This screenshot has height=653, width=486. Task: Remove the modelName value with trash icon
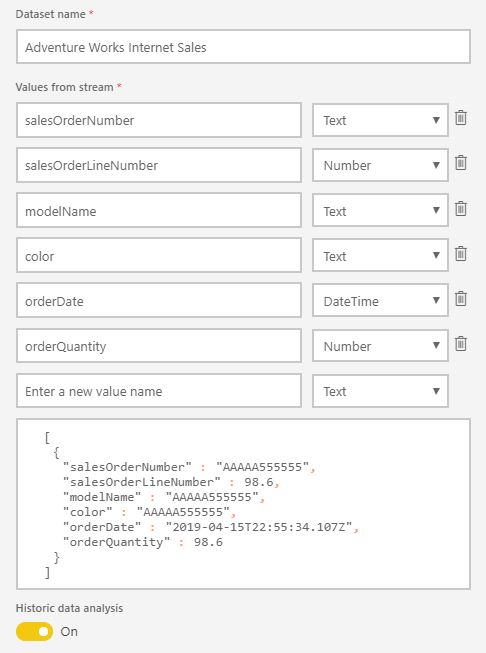(x=461, y=208)
